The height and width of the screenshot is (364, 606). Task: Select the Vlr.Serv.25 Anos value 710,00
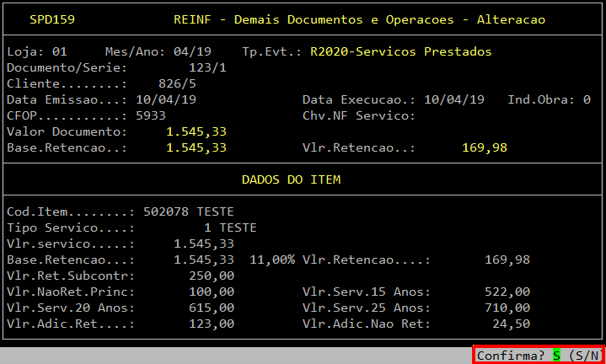point(507,308)
